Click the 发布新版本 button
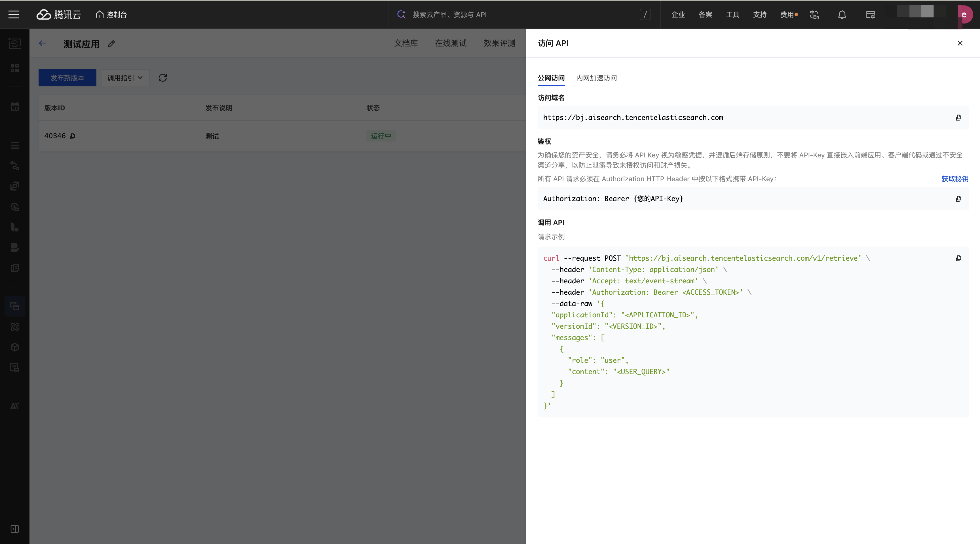 pyautogui.click(x=67, y=78)
